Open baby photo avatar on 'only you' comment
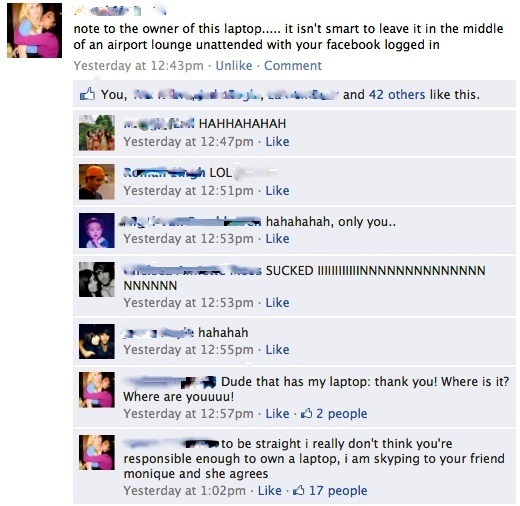 97,230
